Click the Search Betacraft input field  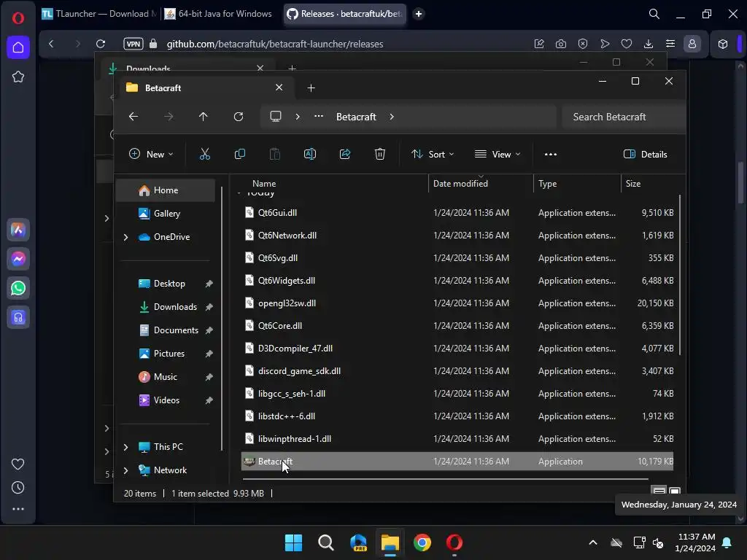pyautogui.click(x=624, y=117)
